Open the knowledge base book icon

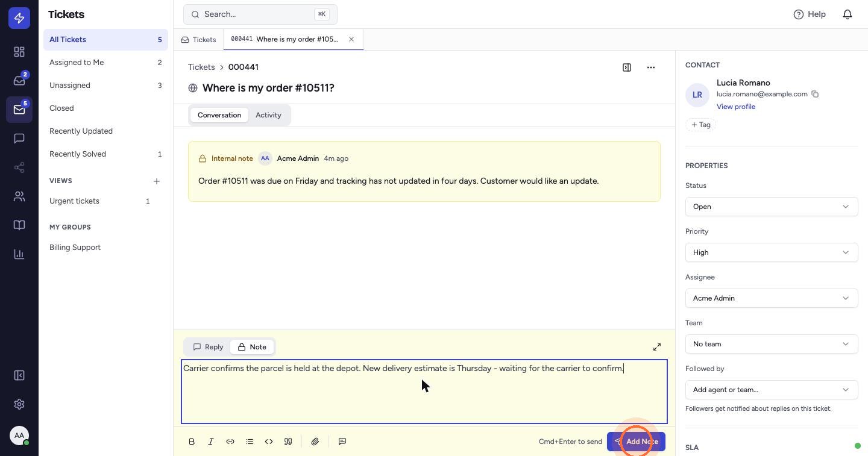(19, 225)
